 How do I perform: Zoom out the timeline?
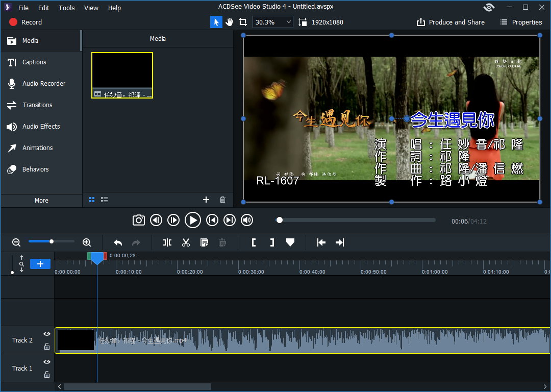coord(16,242)
